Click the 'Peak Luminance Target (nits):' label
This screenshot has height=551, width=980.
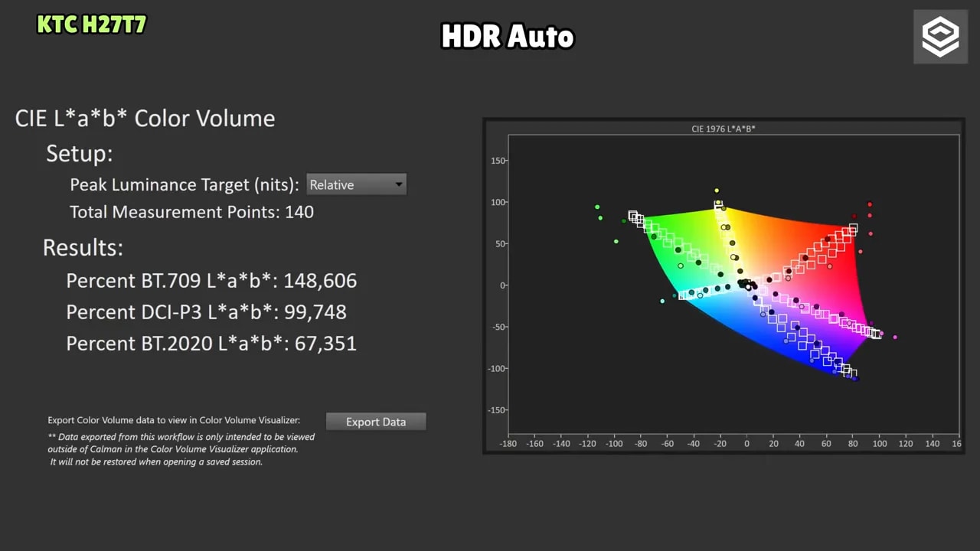click(x=185, y=184)
